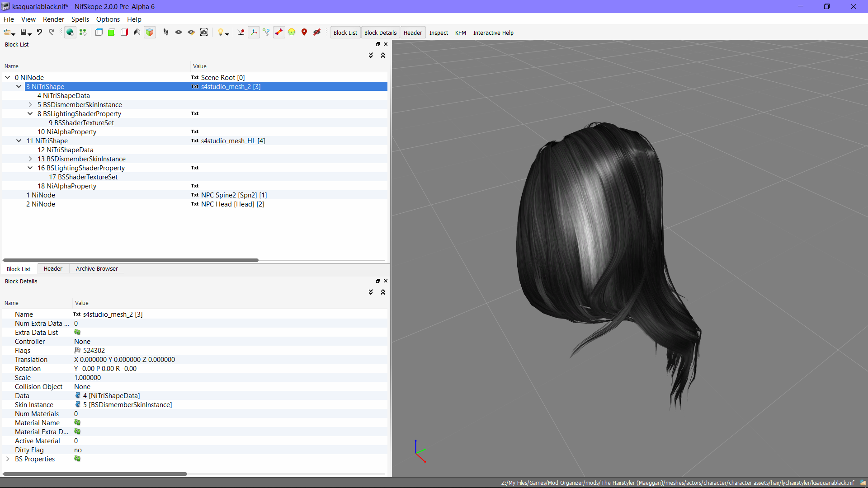Open the Spells menu
This screenshot has width=868, height=488.
click(80, 19)
